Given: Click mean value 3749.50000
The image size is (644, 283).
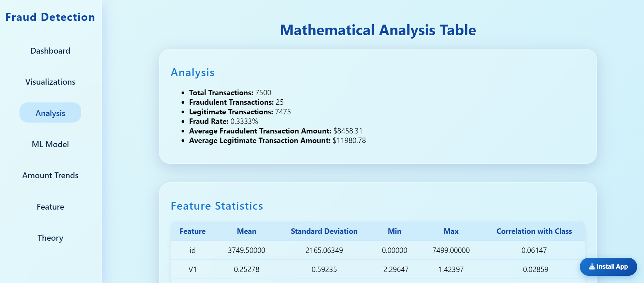Looking at the screenshot, I should click(x=246, y=250).
